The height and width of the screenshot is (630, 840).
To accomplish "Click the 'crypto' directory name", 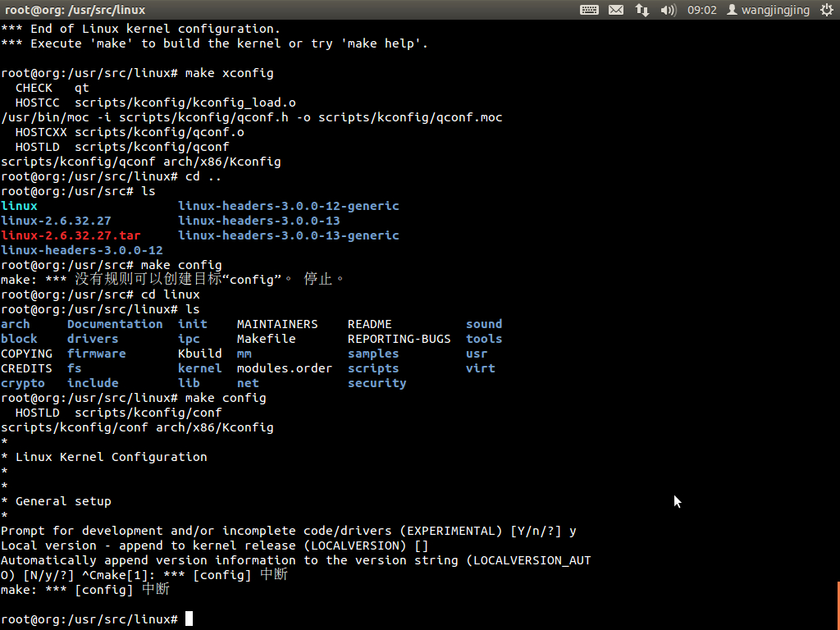I will click(23, 384).
